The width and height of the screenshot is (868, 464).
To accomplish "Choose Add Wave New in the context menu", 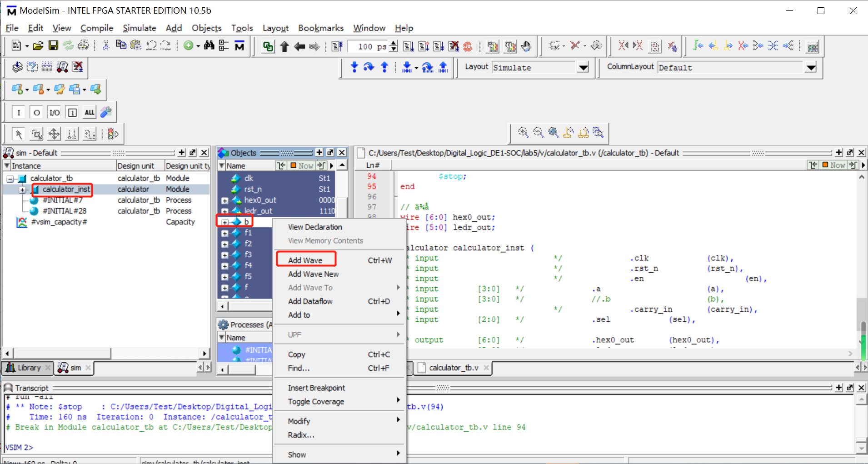I will pos(339,274).
